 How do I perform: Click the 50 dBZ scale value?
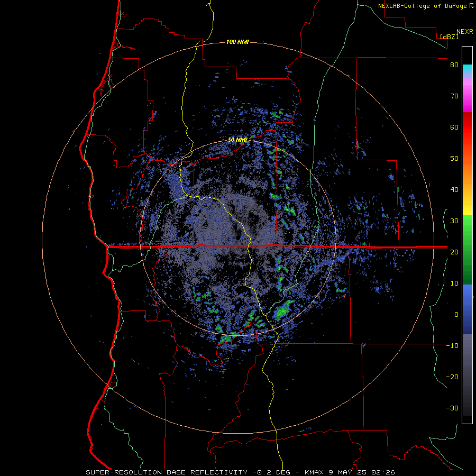pyautogui.click(x=454, y=159)
